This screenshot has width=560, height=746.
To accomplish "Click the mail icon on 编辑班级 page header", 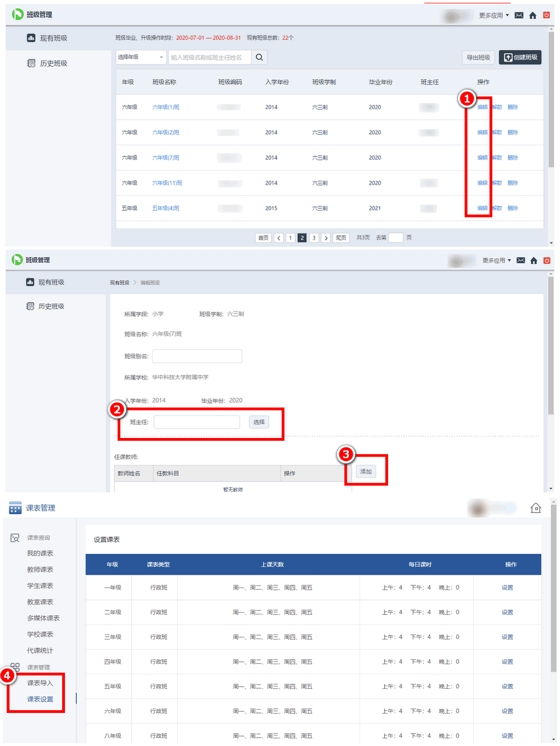I will click(x=521, y=260).
